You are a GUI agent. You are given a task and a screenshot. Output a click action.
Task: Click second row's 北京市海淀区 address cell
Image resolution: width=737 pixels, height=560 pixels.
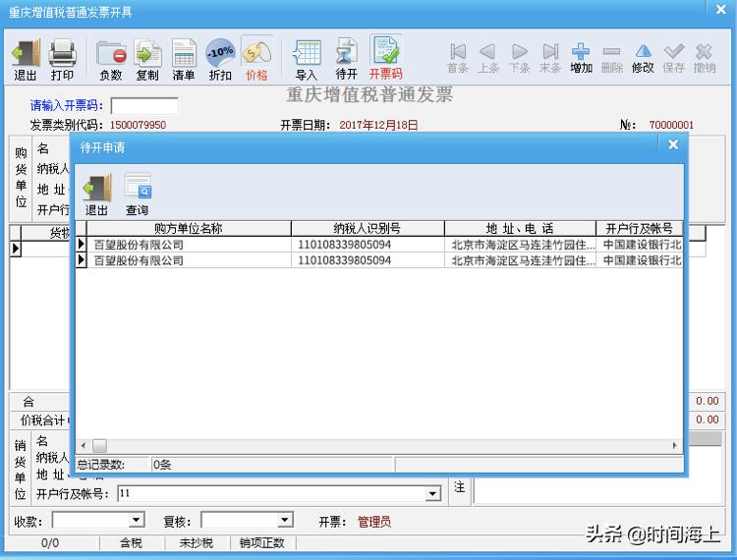coord(520,260)
